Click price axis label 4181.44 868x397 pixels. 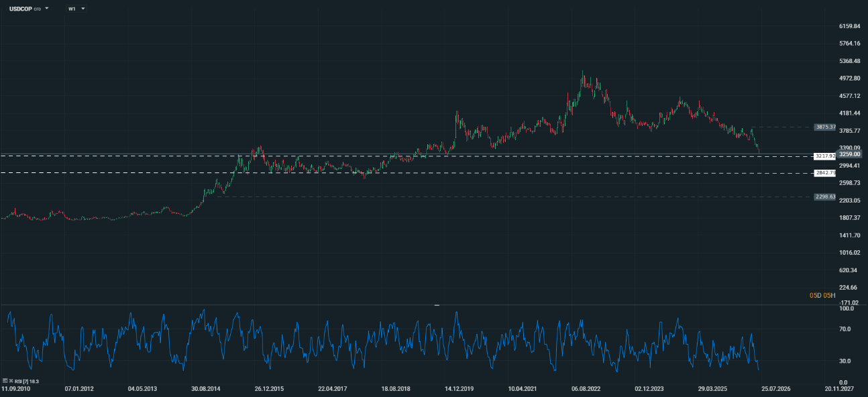pyautogui.click(x=849, y=113)
